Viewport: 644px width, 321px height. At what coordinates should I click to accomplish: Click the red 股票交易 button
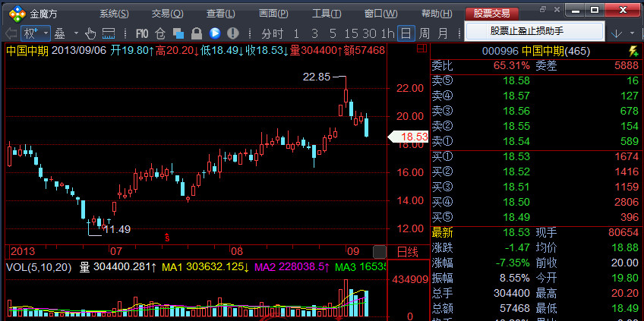click(x=492, y=14)
